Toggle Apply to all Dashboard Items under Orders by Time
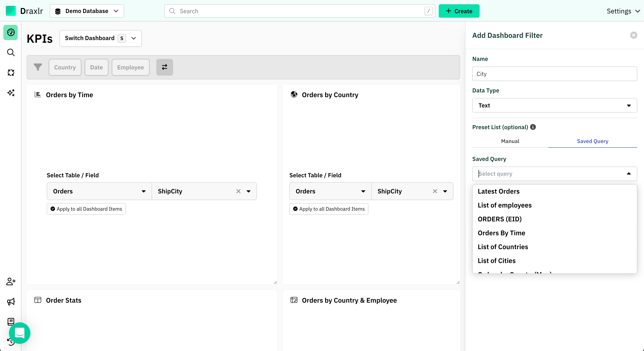The width and height of the screenshot is (644, 351). [x=86, y=209]
